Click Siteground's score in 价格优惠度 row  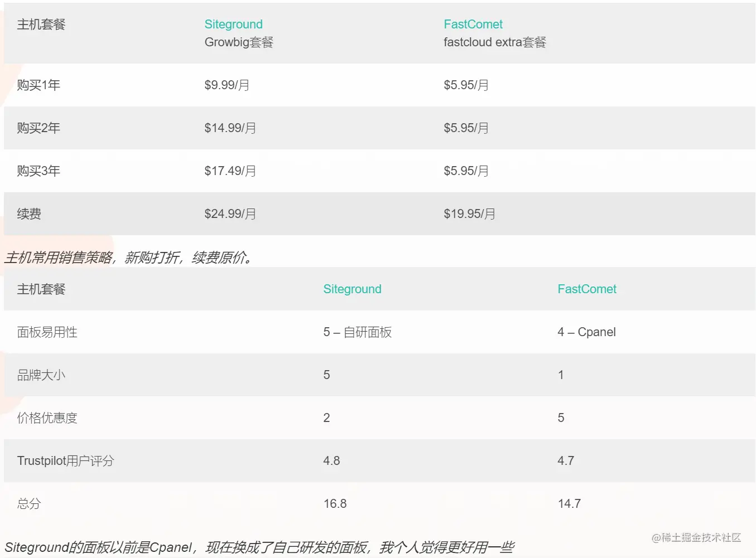click(327, 418)
